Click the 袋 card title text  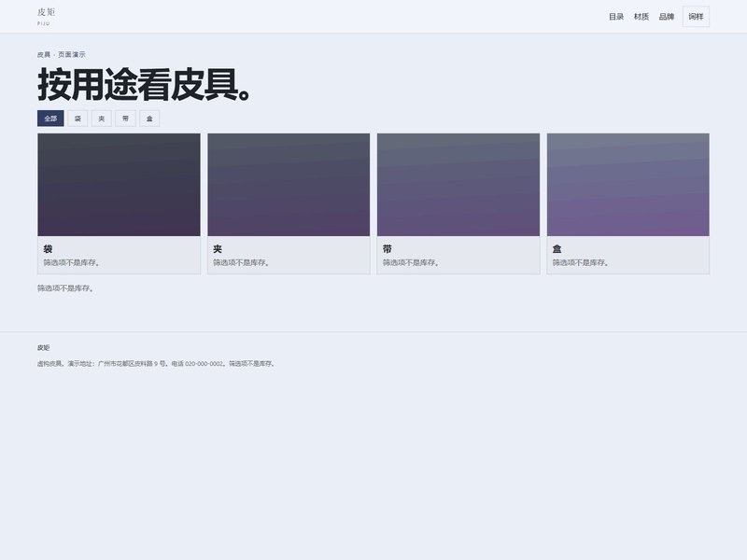pos(49,248)
